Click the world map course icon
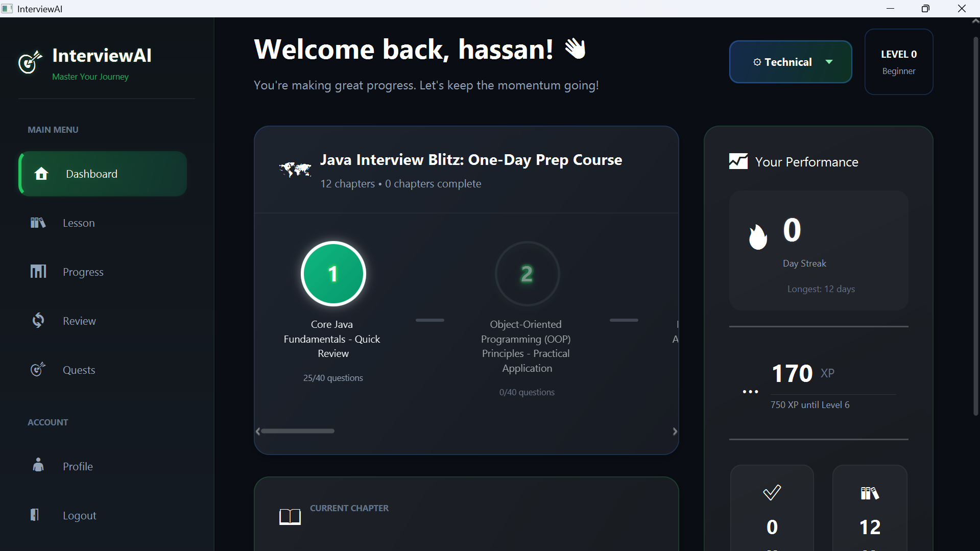 point(295,169)
